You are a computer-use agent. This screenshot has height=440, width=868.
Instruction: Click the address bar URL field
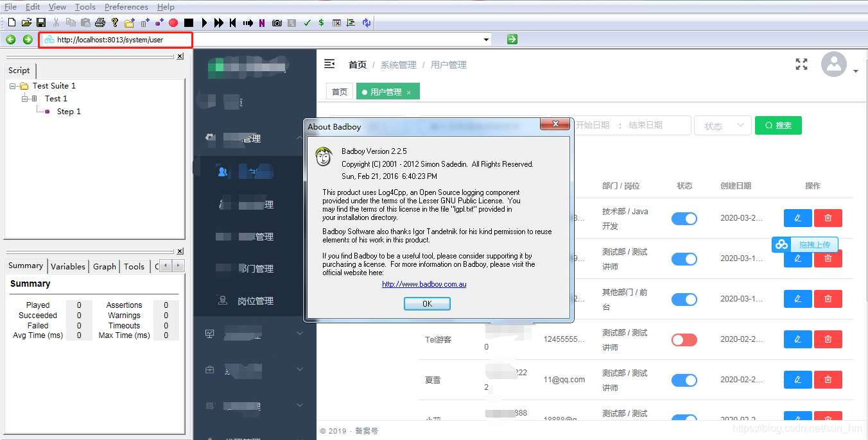coord(262,40)
